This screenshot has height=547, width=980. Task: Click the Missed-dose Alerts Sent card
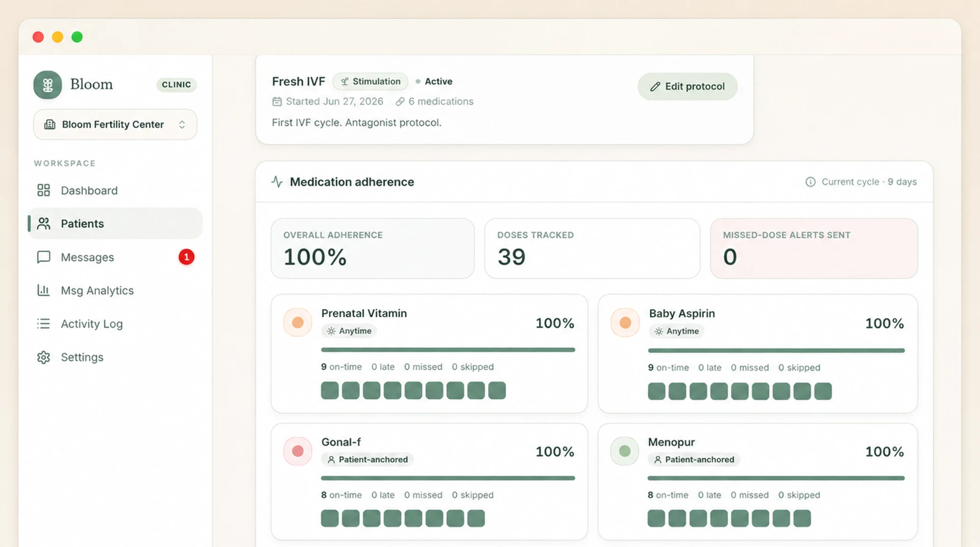point(814,248)
